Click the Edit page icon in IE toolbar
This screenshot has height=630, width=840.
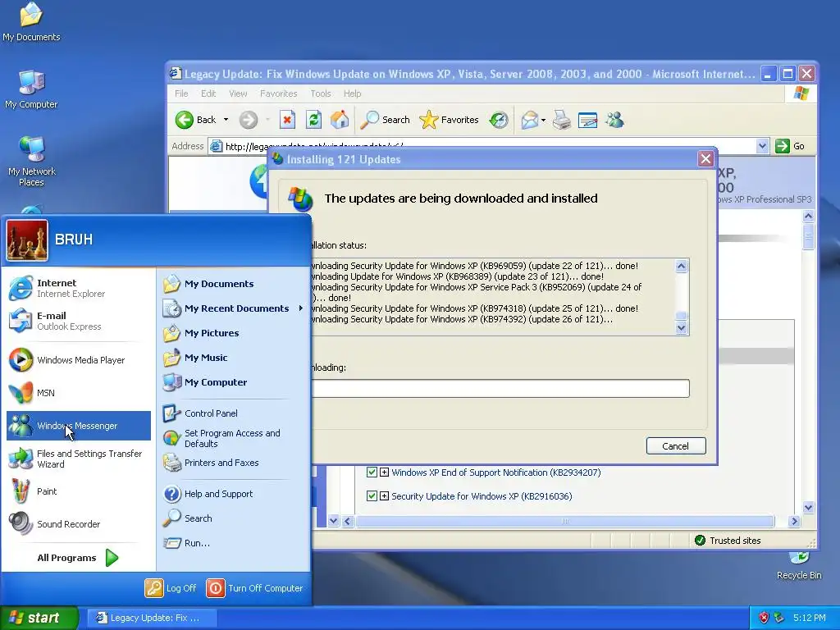(x=587, y=120)
